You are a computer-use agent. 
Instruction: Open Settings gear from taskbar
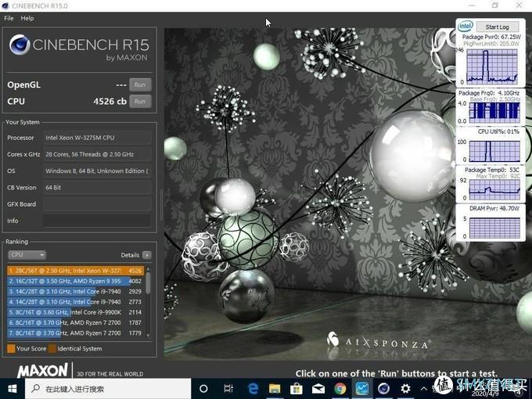pos(405,389)
